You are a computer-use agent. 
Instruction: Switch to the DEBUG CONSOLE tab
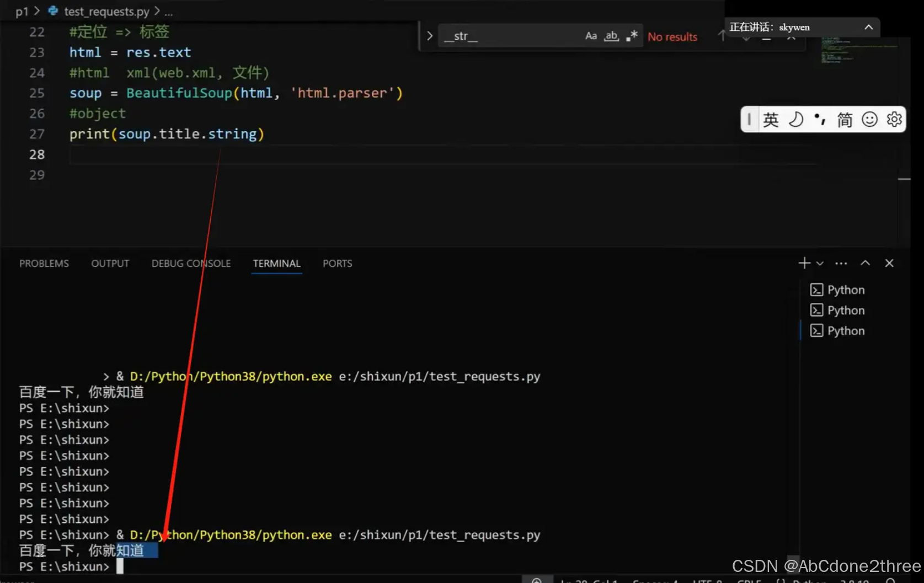191,263
